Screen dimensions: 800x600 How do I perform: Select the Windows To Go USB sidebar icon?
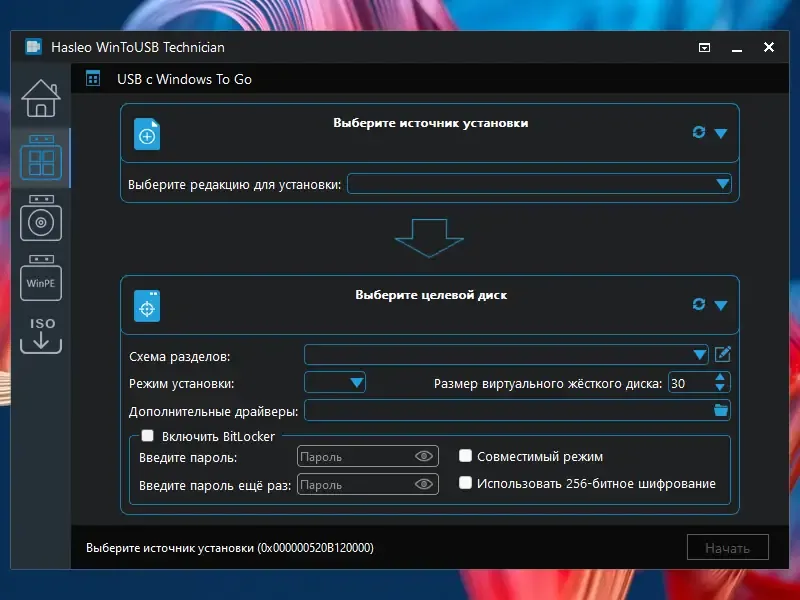tap(41, 158)
